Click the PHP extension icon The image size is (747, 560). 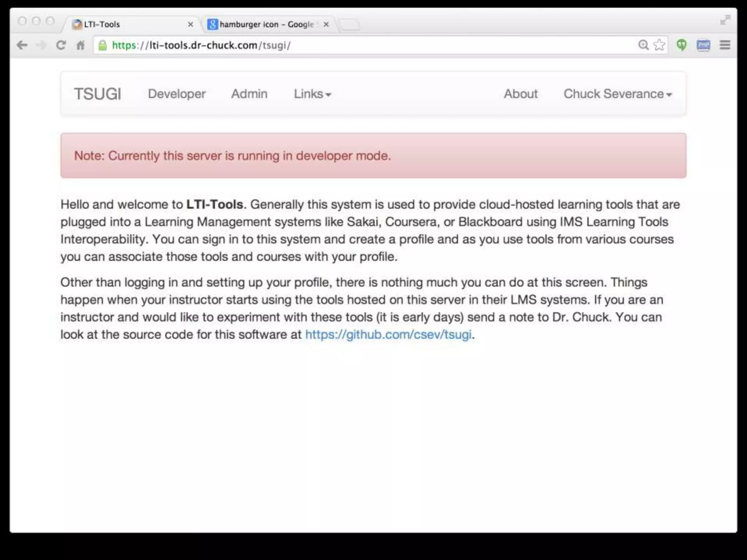(x=703, y=45)
